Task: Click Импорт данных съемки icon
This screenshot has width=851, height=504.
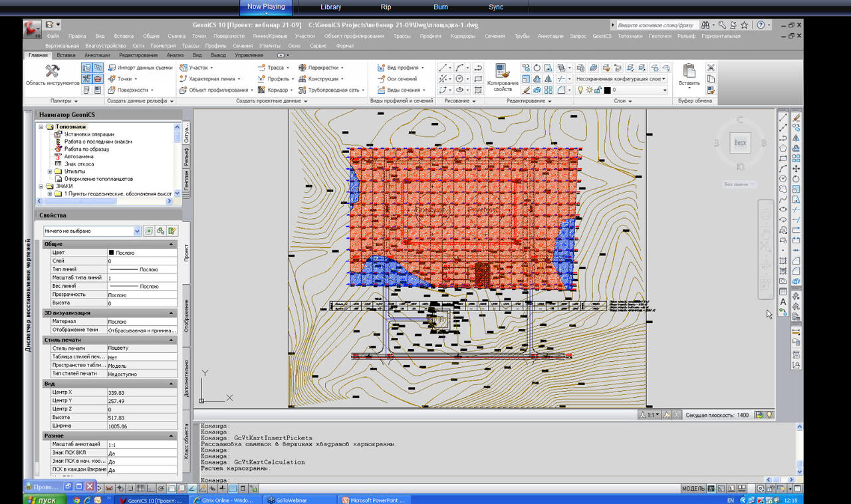Action: [x=112, y=68]
